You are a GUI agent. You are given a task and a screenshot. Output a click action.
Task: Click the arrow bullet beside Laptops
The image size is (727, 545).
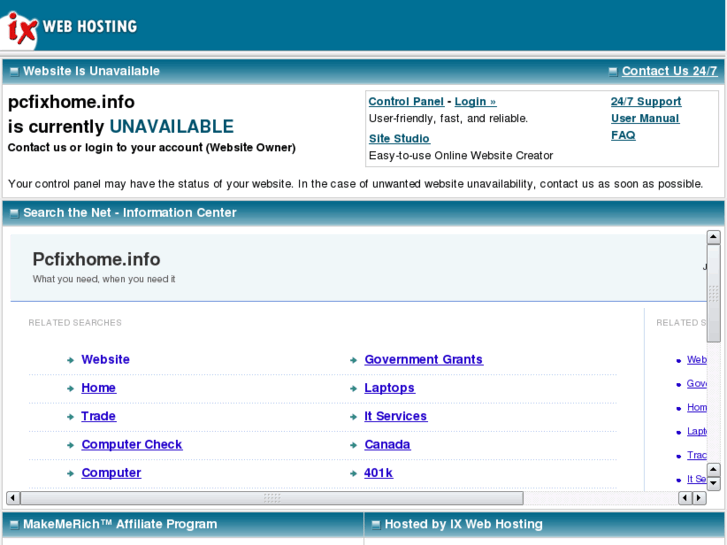pos(353,388)
